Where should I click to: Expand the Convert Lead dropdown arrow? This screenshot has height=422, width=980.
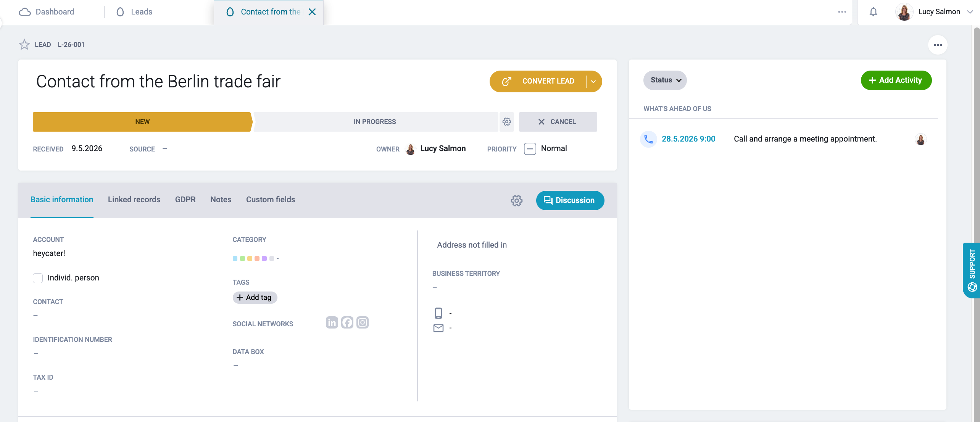593,81
